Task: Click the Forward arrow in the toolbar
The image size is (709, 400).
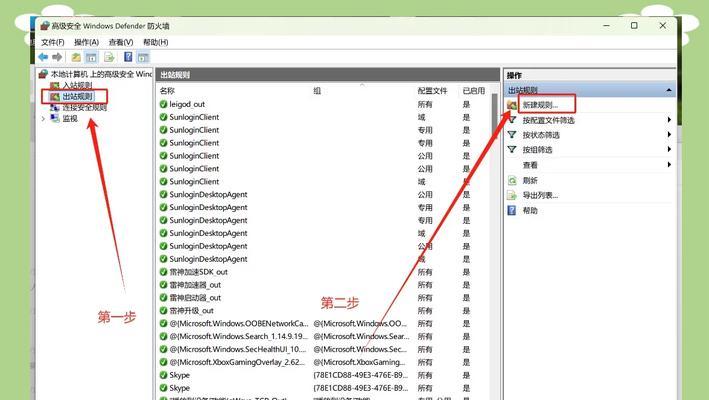Action: [57, 57]
